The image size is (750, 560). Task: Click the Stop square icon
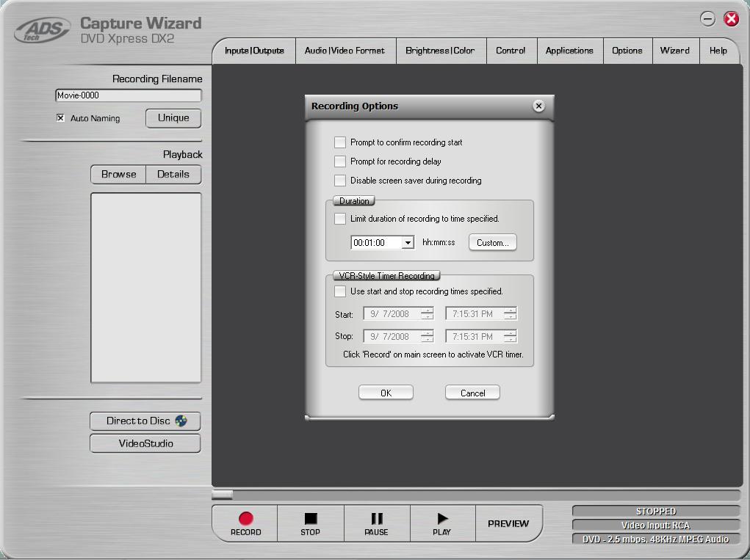(310, 519)
